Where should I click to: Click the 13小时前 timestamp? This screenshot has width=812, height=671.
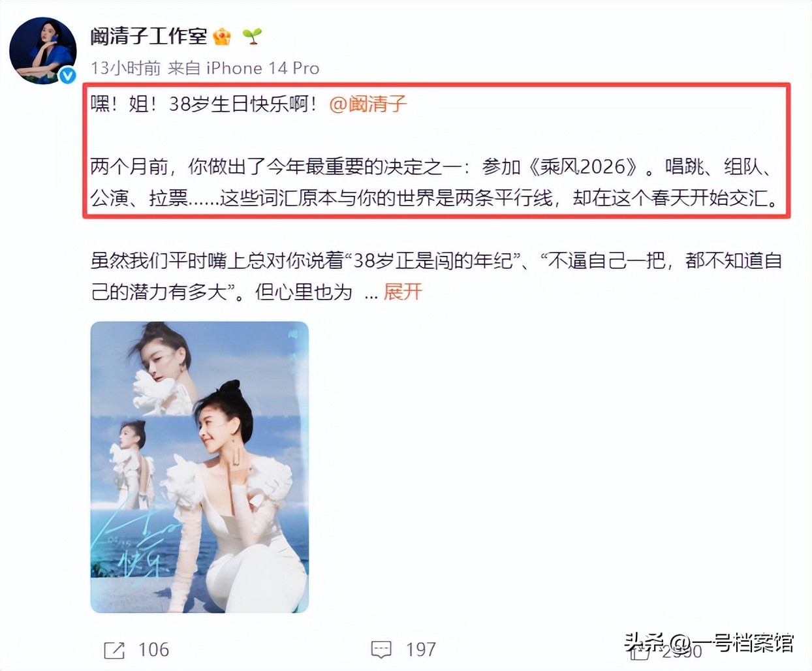click(x=125, y=68)
